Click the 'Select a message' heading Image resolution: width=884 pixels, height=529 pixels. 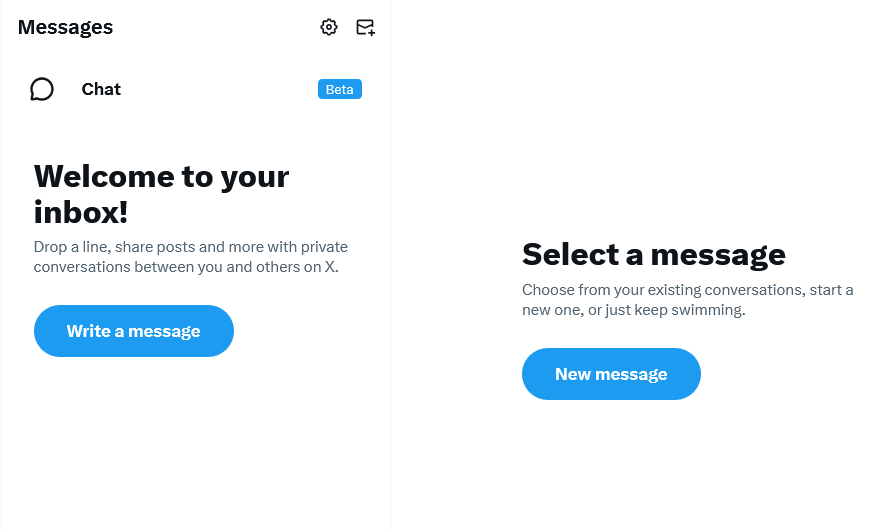click(x=653, y=254)
